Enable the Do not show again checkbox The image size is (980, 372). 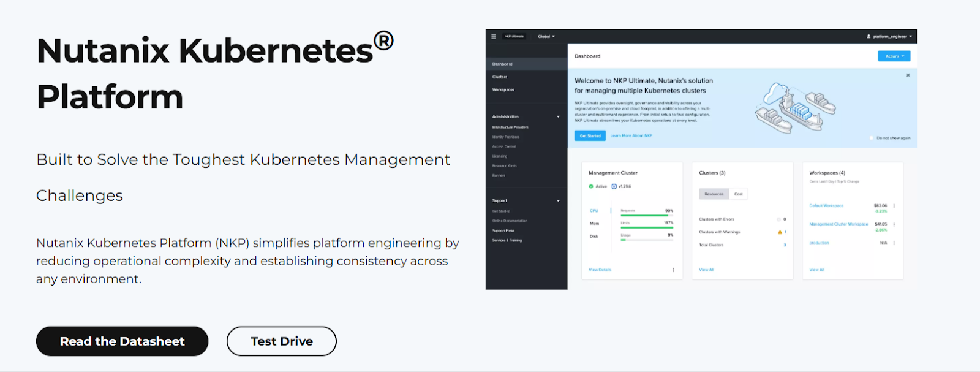pyautogui.click(x=872, y=138)
